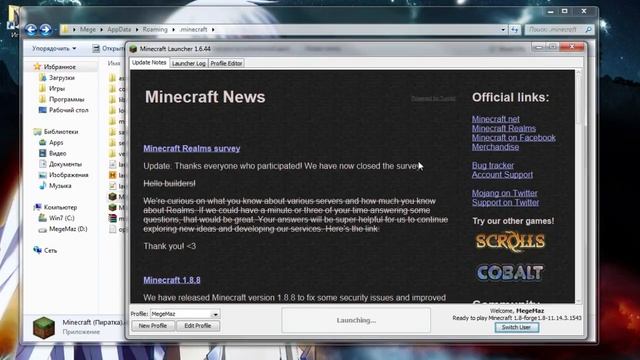The height and width of the screenshot is (360, 640).
Task: Open the Изображения library in Explorer sidebar
Action: [x=69, y=175]
